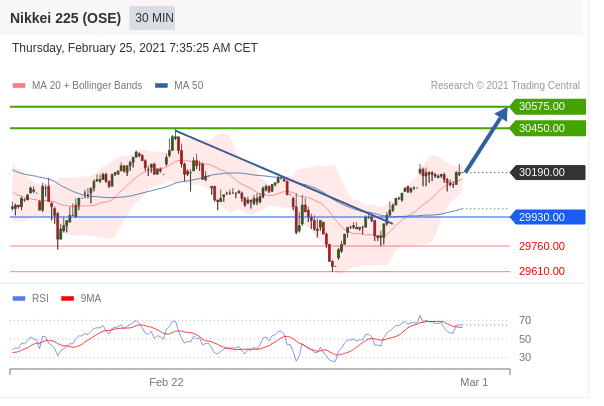Click the 9MA legend label
Screen dimensions: 604x406
click(x=91, y=299)
